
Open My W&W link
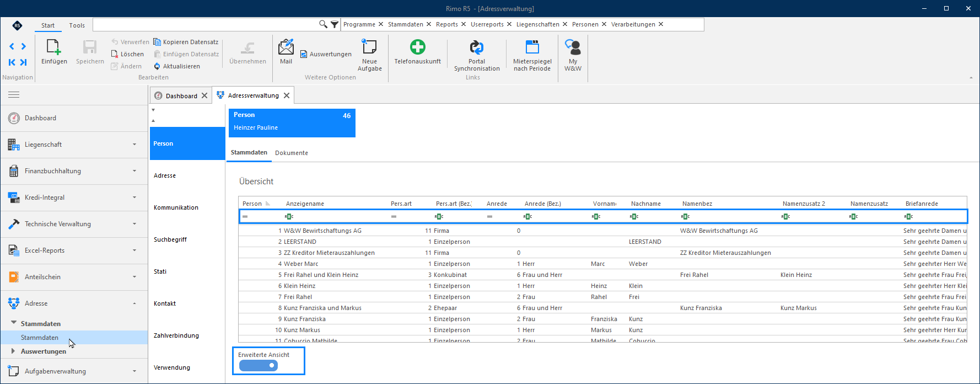click(573, 55)
